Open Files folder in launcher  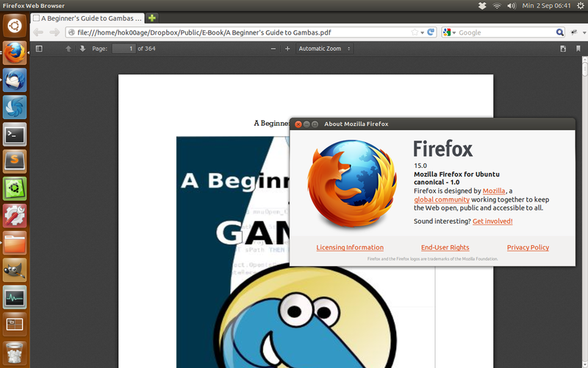pos(15,243)
